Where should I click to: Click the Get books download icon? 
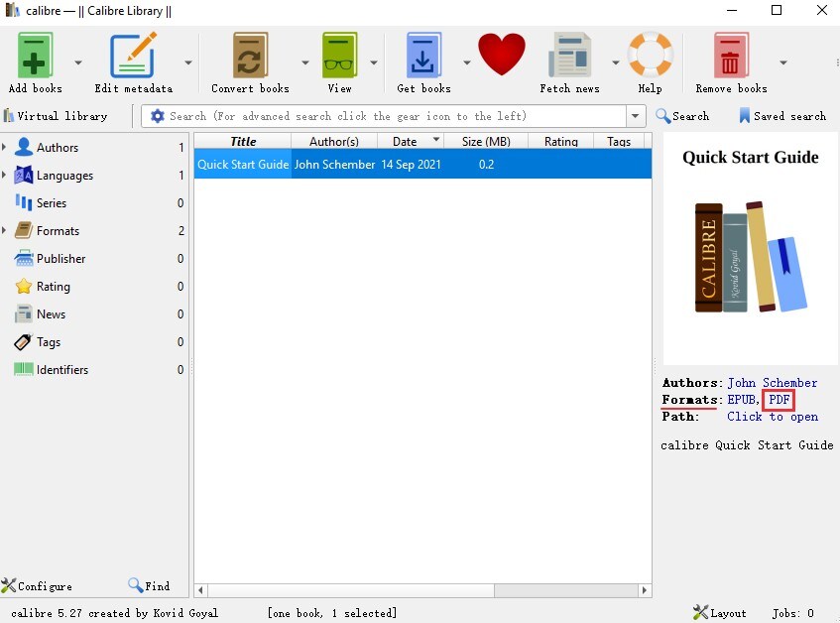(x=423, y=56)
